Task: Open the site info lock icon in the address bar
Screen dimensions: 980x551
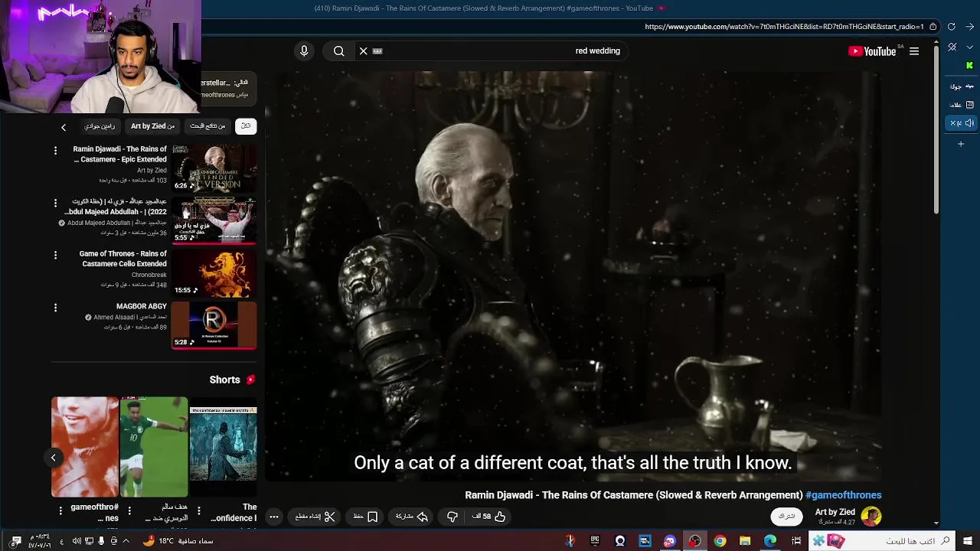Action: click(933, 27)
